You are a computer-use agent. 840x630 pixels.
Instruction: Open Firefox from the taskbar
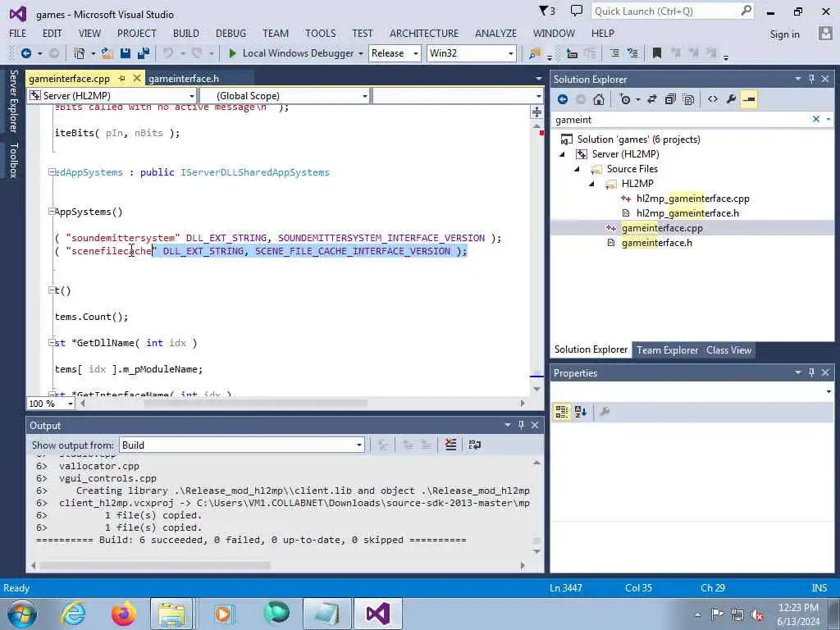[x=124, y=614]
